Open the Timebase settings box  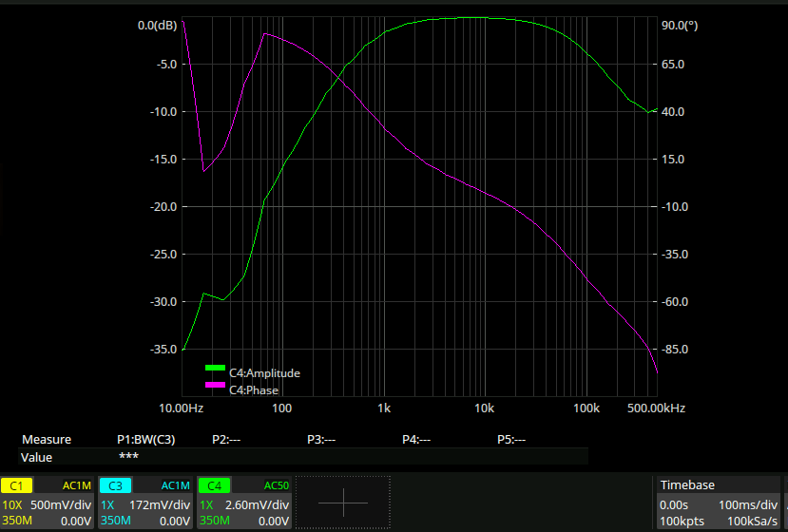pyautogui.click(x=721, y=503)
